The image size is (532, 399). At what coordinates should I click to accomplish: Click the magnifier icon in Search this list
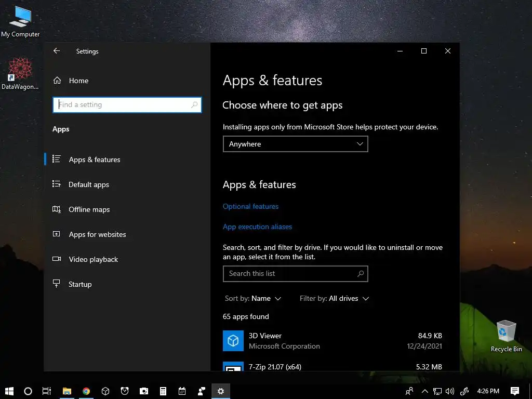(361, 273)
